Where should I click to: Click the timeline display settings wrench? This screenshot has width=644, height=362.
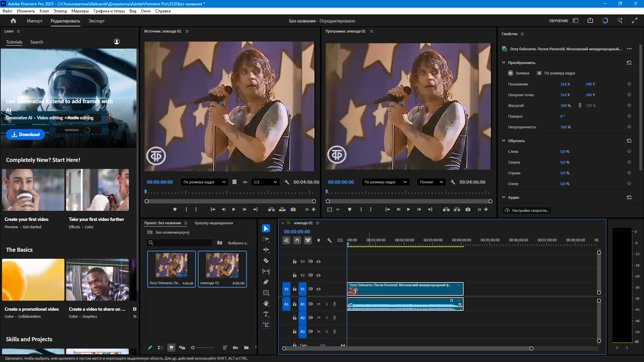coord(329,240)
